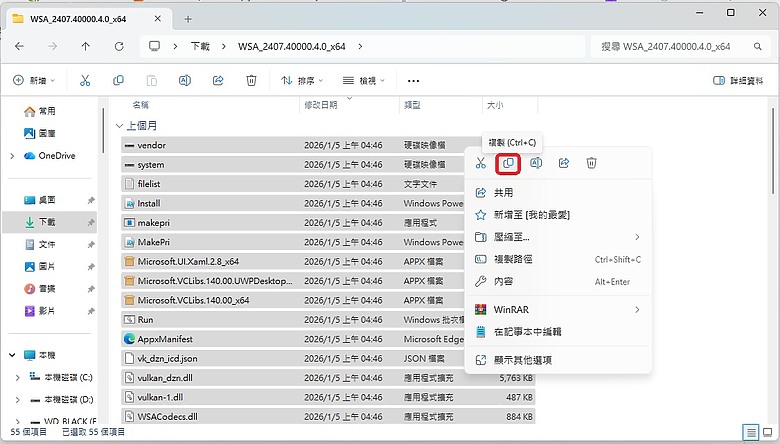This screenshot has height=444, width=780.
Task: Expand OneDrive in the navigation pane
Action: point(12,156)
